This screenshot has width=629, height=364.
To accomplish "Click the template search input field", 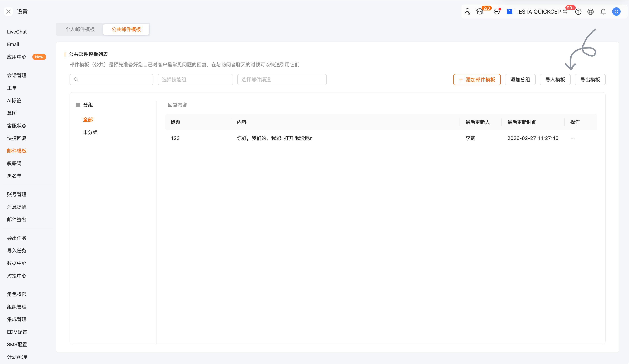I will [x=115, y=80].
